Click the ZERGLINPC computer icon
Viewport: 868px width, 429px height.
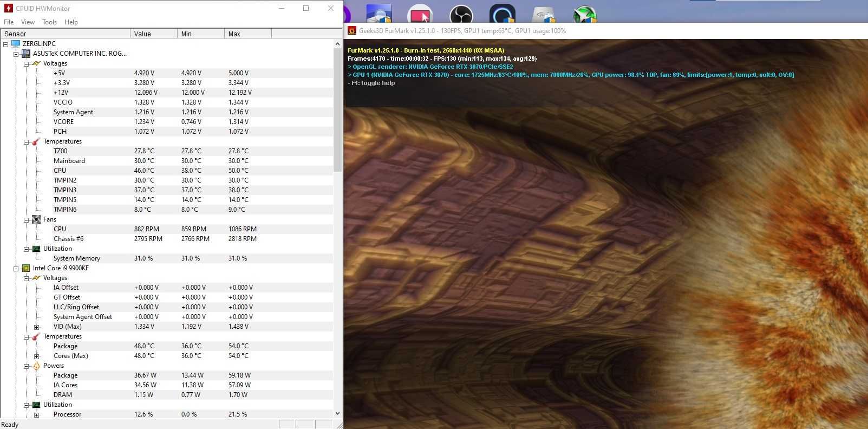point(16,44)
